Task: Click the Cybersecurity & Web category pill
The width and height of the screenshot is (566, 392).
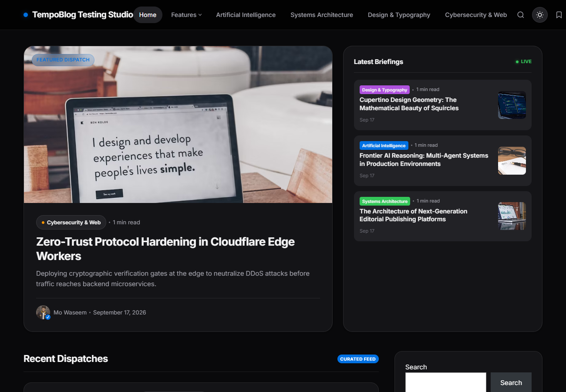Action: 71,222
